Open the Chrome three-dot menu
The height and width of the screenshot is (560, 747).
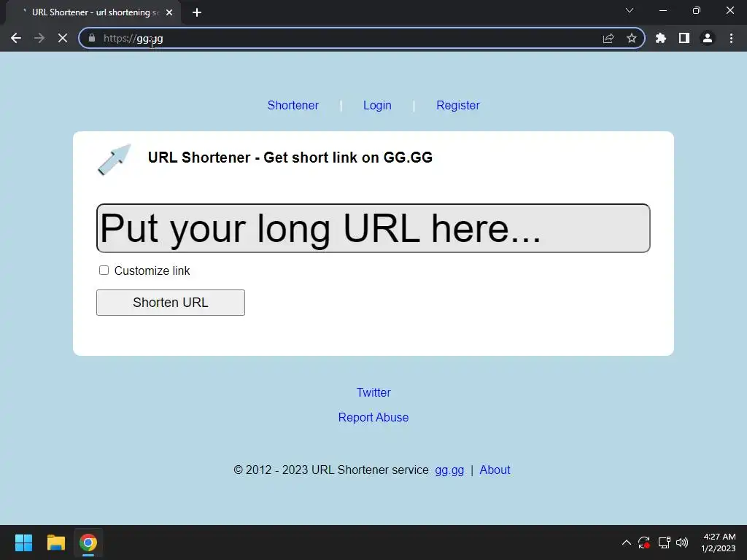coord(731,38)
